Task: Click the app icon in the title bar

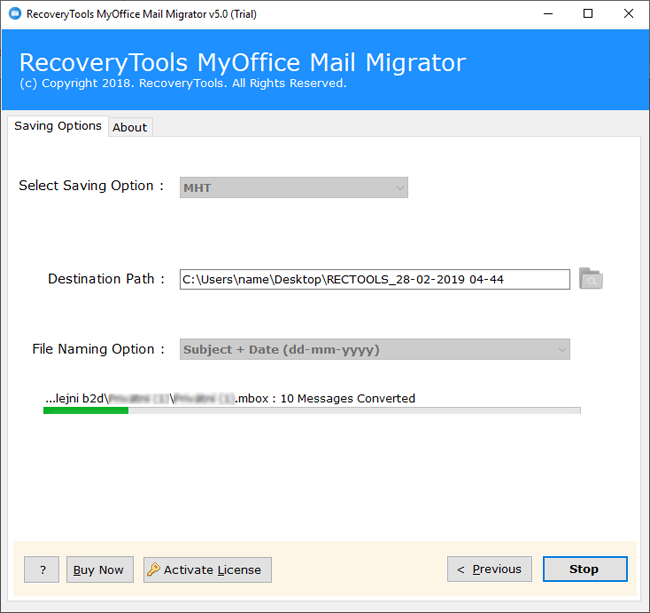Action: click(x=15, y=14)
